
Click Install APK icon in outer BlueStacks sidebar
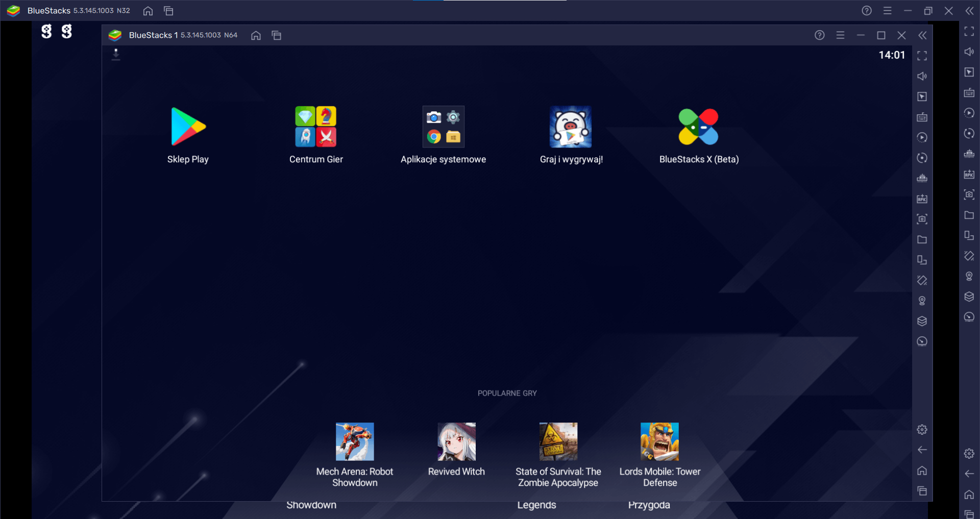[969, 174]
